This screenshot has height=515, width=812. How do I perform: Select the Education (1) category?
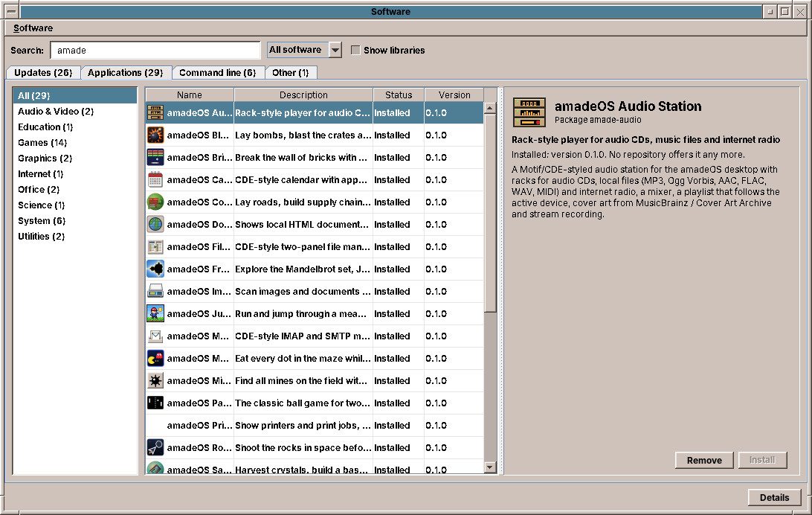pos(75,127)
